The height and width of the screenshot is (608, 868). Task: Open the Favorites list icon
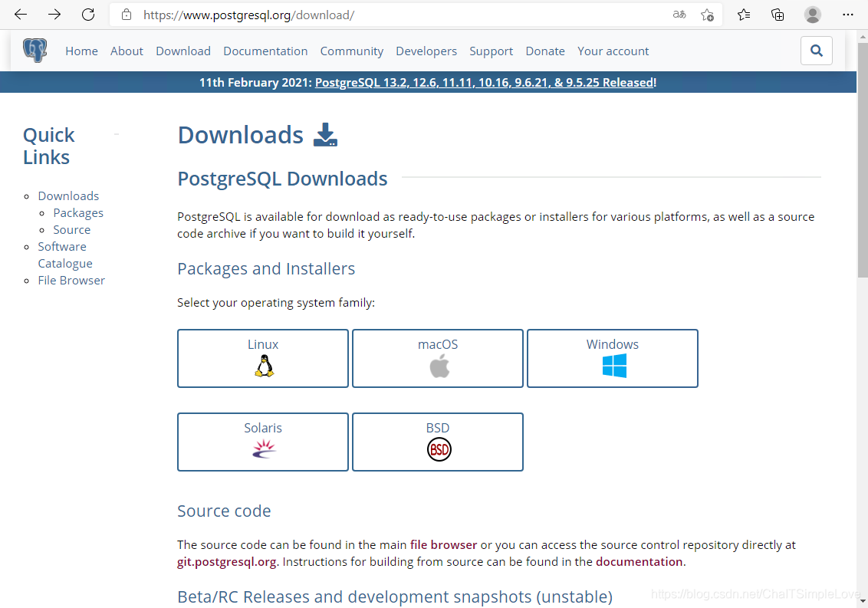tap(744, 15)
